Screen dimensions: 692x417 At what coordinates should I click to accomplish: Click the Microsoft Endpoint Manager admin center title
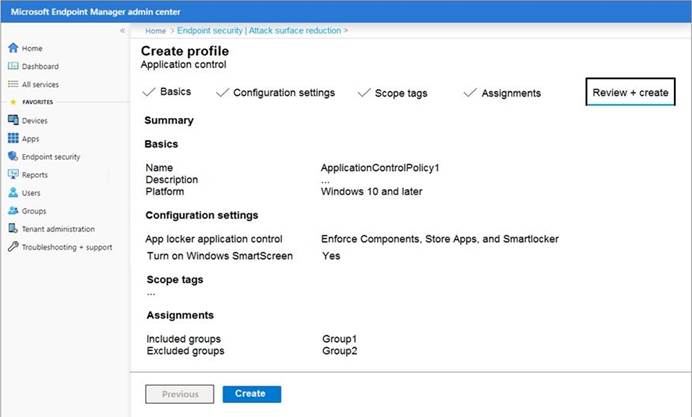(x=96, y=12)
